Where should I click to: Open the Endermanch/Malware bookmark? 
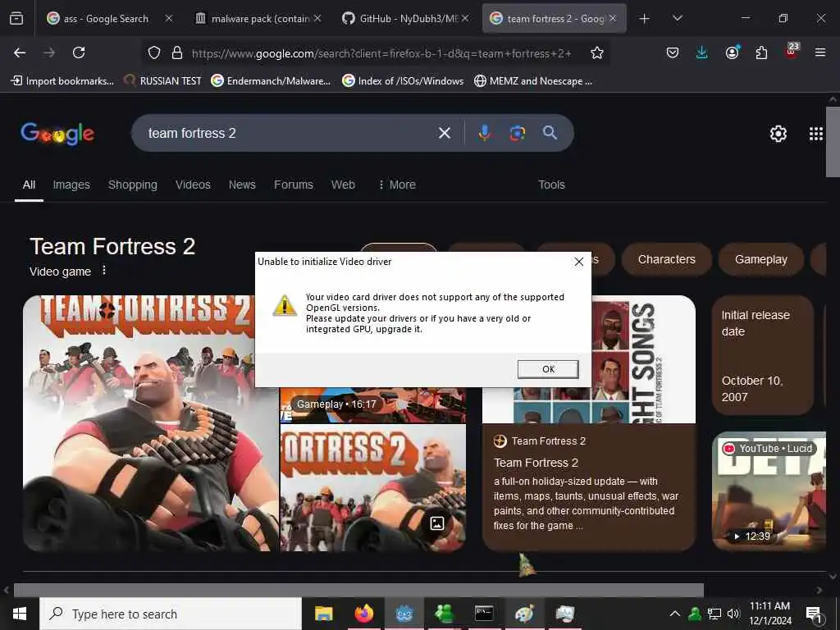point(271,81)
